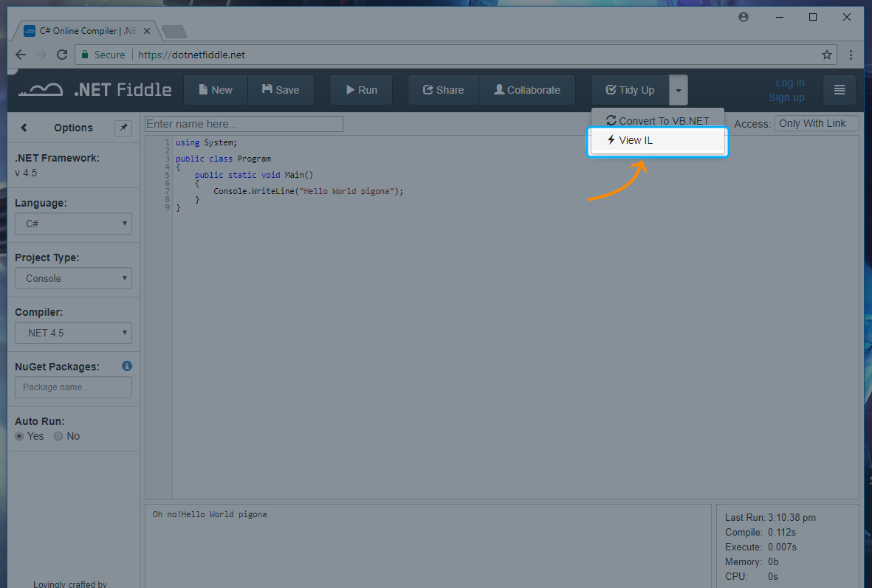Image resolution: width=872 pixels, height=588 pixels.
Task: Click the Share button
Action: 443,90
